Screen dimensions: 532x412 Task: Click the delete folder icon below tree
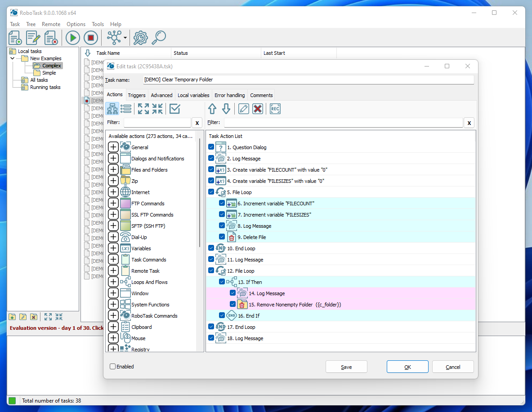34,317
